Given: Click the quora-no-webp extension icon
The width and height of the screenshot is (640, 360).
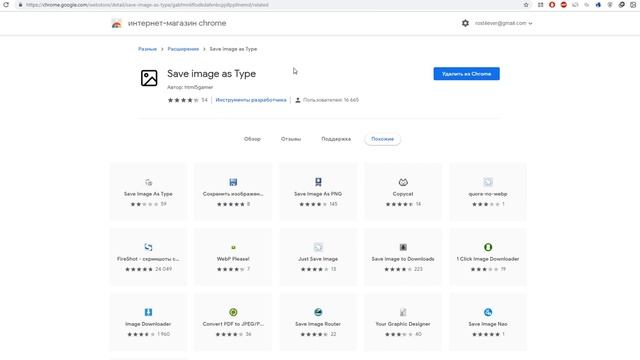Looking at the screenshot, I should click(488, 182).
